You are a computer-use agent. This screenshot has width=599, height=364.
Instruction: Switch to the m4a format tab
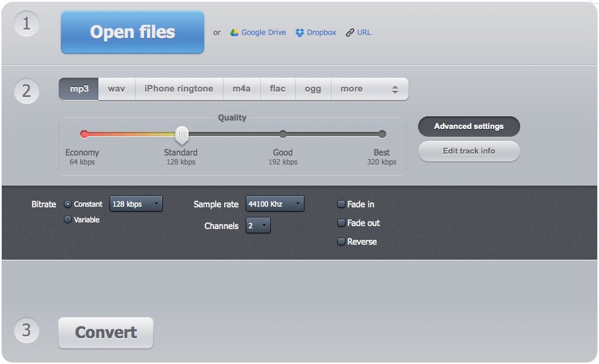pos(242,89)
